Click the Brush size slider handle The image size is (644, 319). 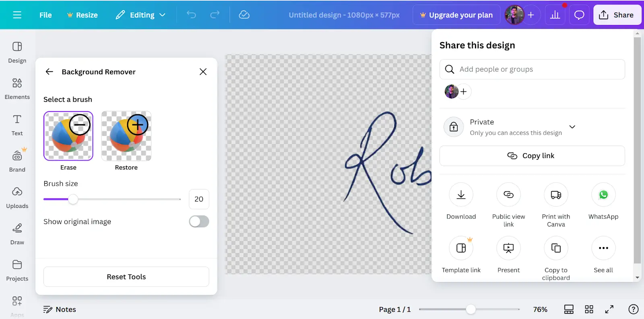point(73,199)
